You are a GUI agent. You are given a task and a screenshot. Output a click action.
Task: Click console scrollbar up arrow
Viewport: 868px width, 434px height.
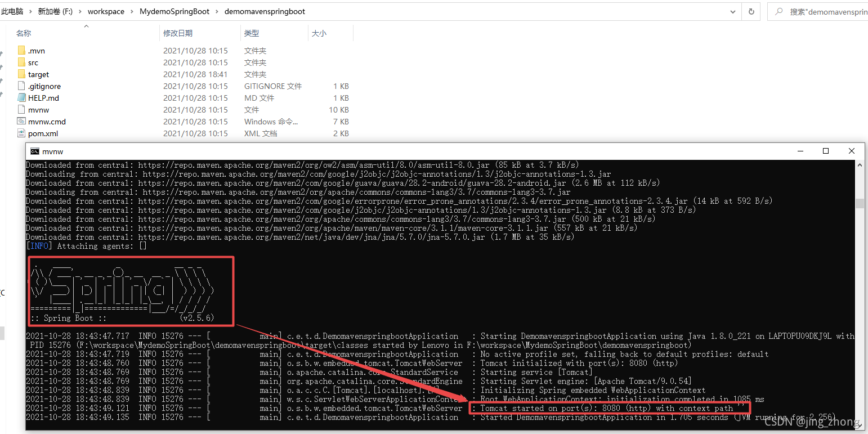pos(860,164)
